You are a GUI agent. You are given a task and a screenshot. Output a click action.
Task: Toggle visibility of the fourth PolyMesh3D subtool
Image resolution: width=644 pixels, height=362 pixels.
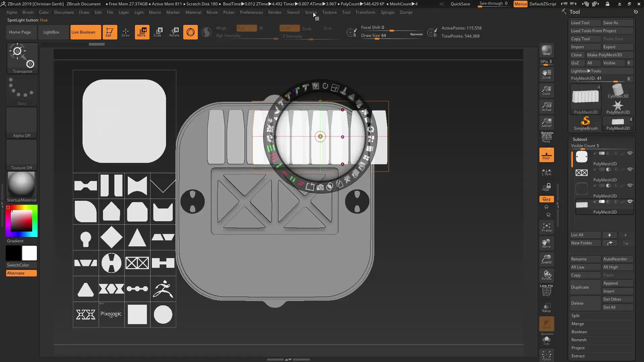coord(630,201)
